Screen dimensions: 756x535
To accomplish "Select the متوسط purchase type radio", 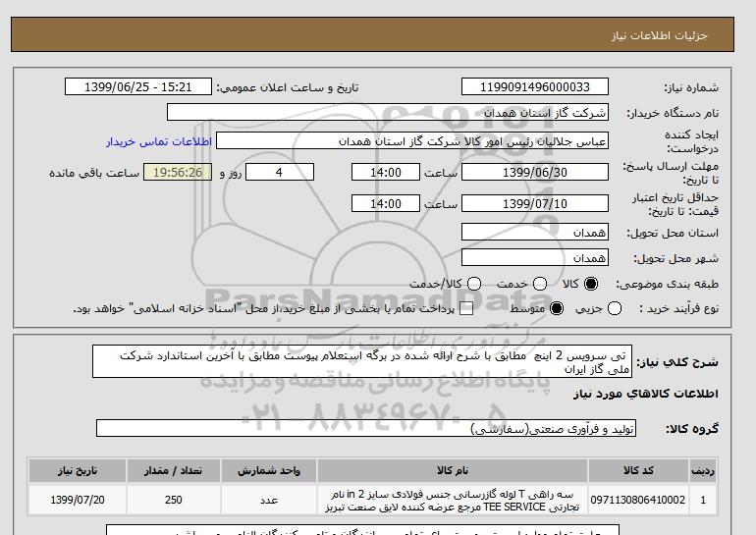I will 557,308.
